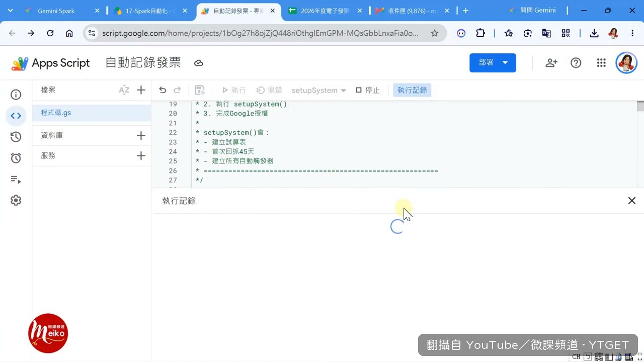Screen dimensions: 644x362
Task: Sort files alphabetically with AZ icon
Action: click(x=124, y=90)
